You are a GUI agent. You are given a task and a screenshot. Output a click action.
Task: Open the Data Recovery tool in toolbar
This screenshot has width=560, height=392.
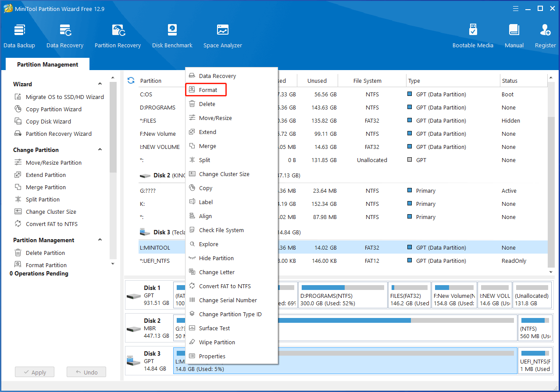[x=65, y=36]
